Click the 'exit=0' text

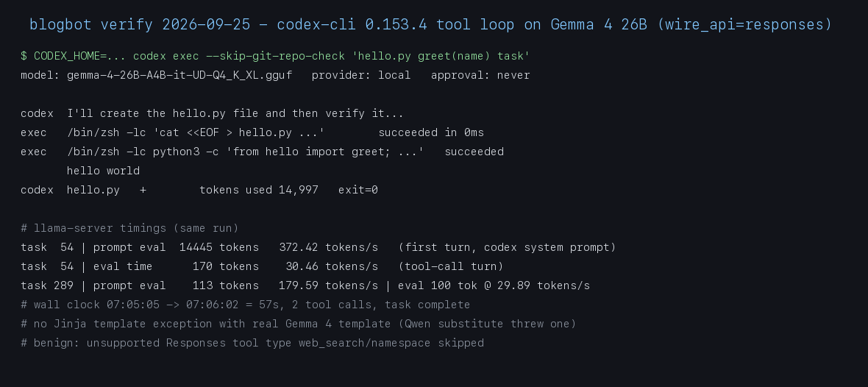358,190
